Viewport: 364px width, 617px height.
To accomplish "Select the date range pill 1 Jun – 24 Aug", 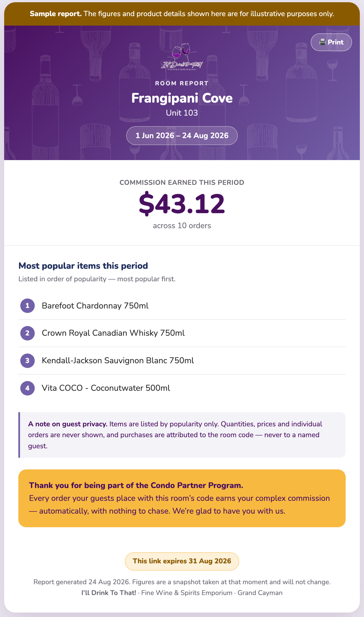I will pyautogui.click(x=182, y=136).
